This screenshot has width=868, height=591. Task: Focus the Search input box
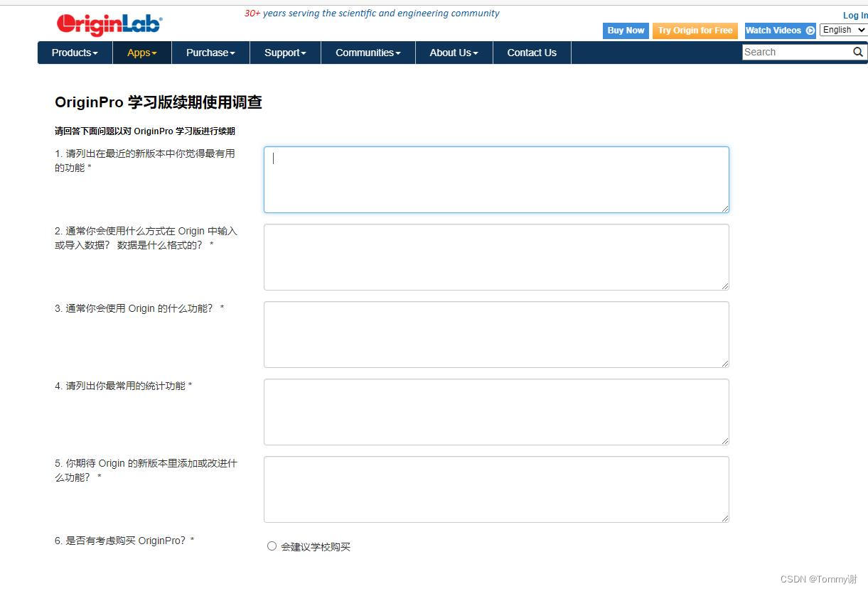[x=797, y=52]
